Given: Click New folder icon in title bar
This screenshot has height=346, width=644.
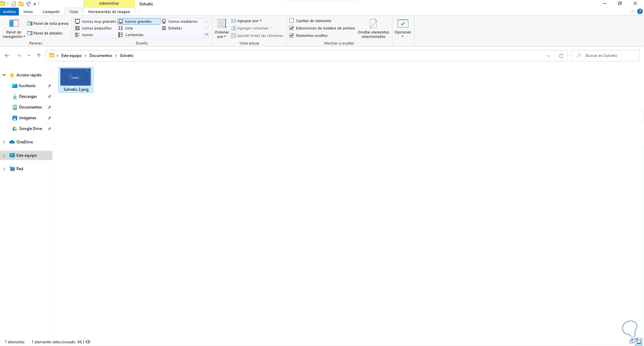Looking at the screenshot, I should coord(21,3).
